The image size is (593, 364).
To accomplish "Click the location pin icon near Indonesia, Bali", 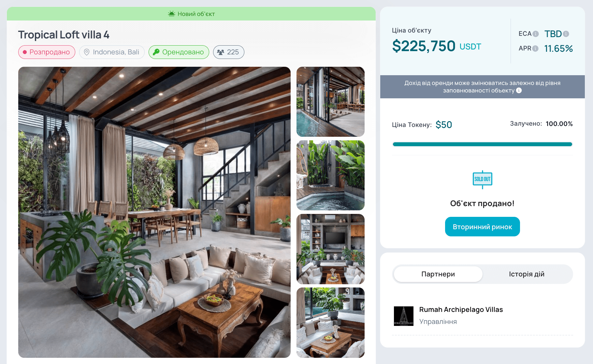I will pos(87,52).
